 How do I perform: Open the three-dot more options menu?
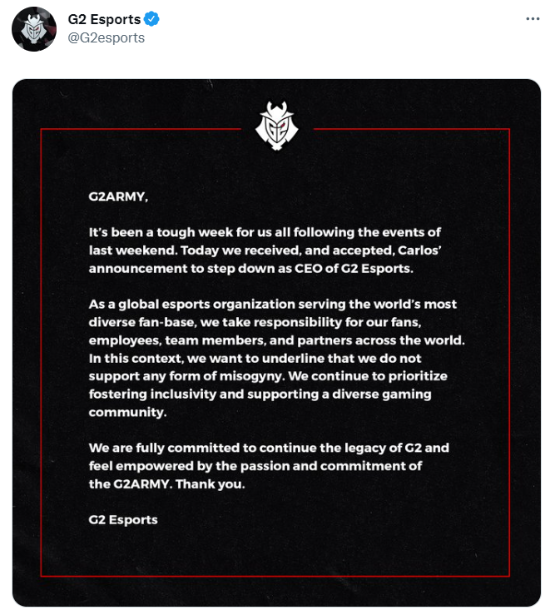[x=532, y=19]
